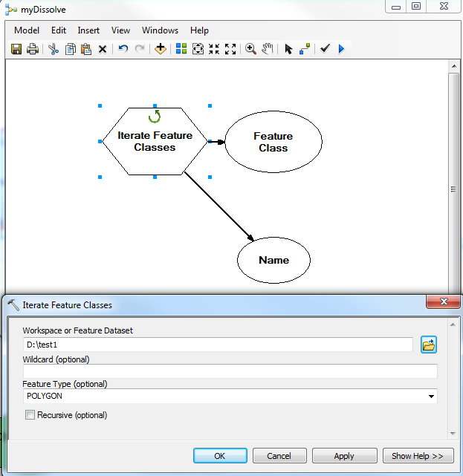Expand the Show Help panel

click(418, 456)
